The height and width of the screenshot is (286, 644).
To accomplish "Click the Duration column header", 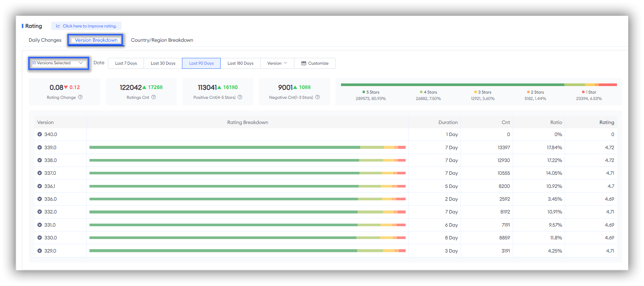I will 448,123.
